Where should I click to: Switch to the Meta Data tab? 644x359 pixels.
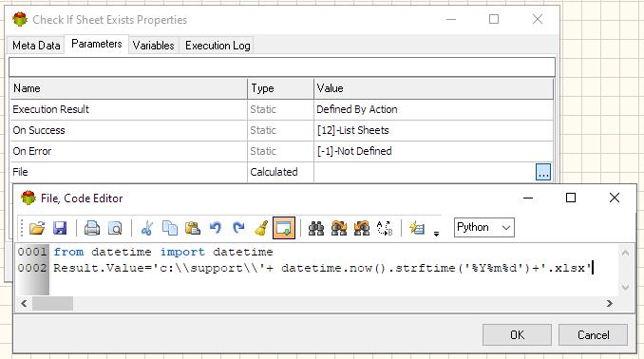point(36,46)
